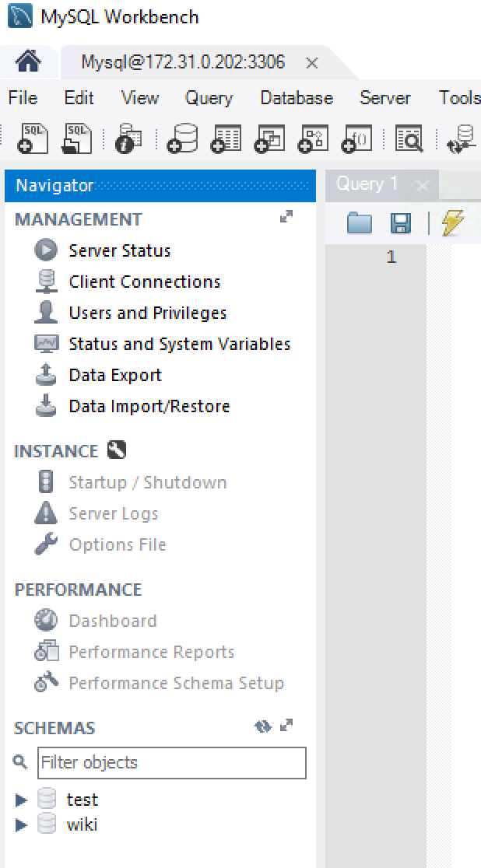Click the Dashboard gauge icon
The height and width of the screenshot is (868, 481).
(x=45, y=620)
